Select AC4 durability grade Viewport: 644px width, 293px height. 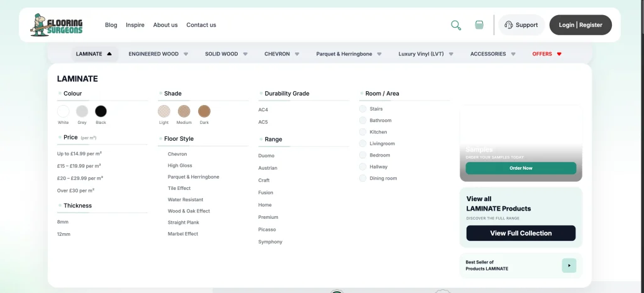click(x=264, y=110)
